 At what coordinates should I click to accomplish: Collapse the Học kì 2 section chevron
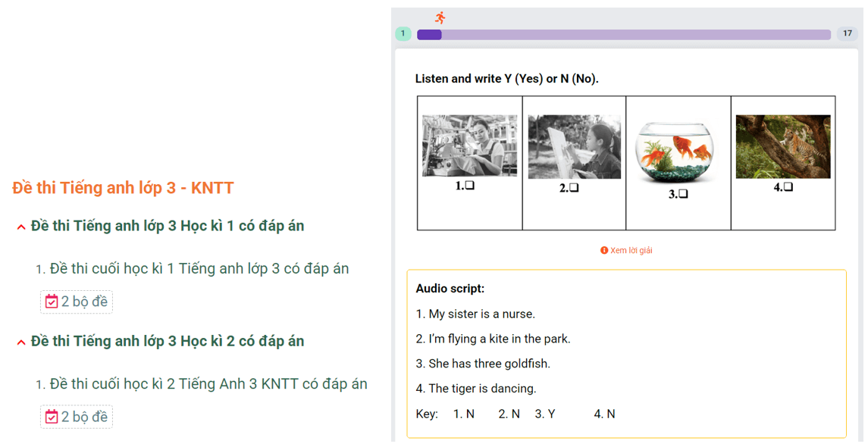pyautogui.click(x=21, y=342)
